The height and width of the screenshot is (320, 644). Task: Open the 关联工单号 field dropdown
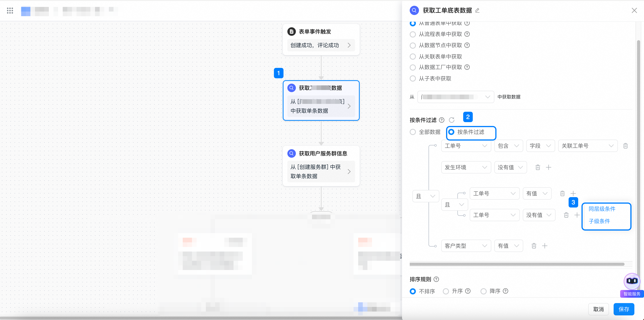tap(587, 146)
